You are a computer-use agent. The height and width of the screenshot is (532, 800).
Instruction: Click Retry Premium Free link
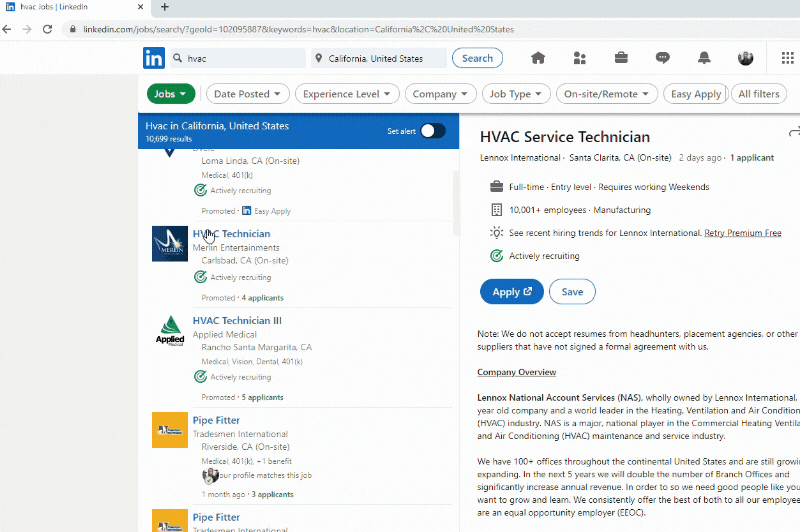(743, 233)
